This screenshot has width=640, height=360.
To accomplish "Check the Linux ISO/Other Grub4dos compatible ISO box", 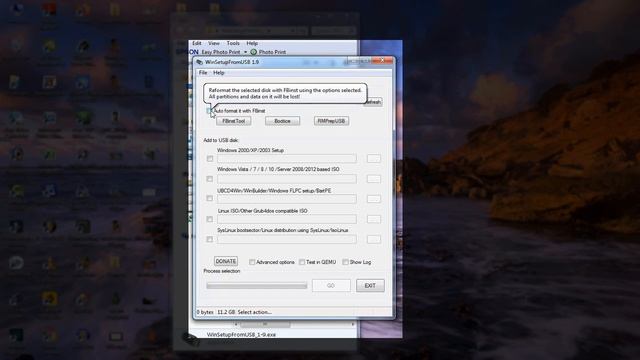I will pyautogui.click(x=210, y=219).
